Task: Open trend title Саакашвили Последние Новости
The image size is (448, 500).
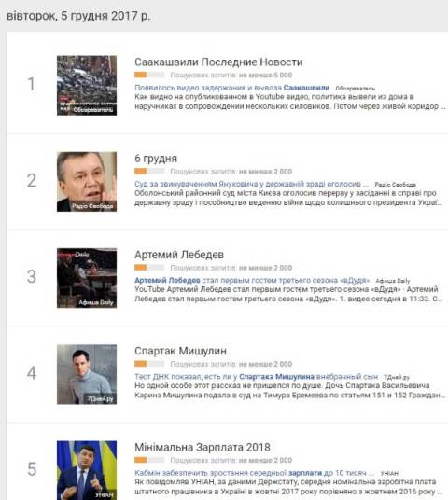Action: tap(218, 62)
